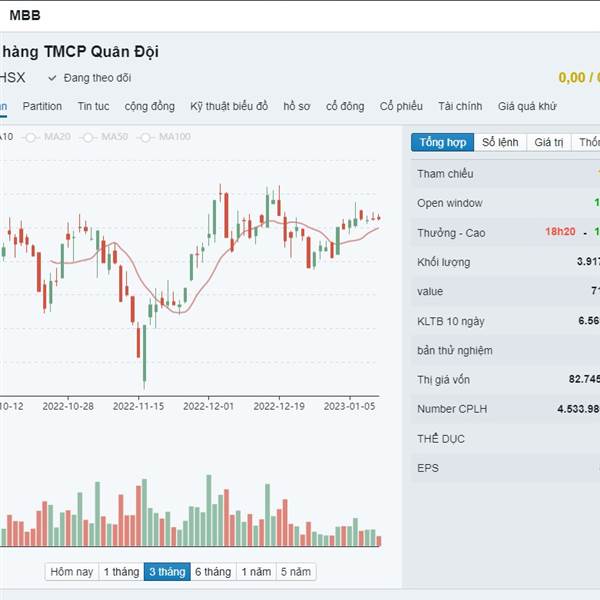The height and width of the screenshot is (600, 600).
Task: Open the Partition tab
Action: point(42,106)
